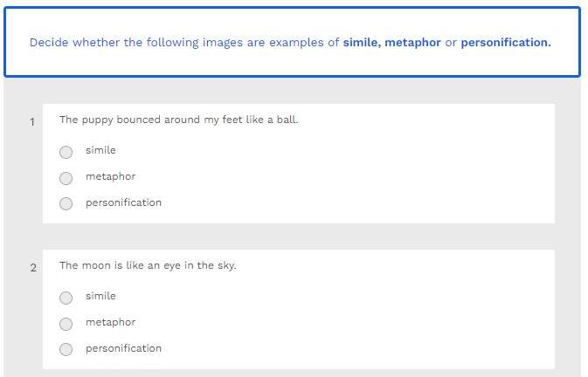Click "personification" label under the moon sentence
588x377 pixels.
tap(123, 348)
